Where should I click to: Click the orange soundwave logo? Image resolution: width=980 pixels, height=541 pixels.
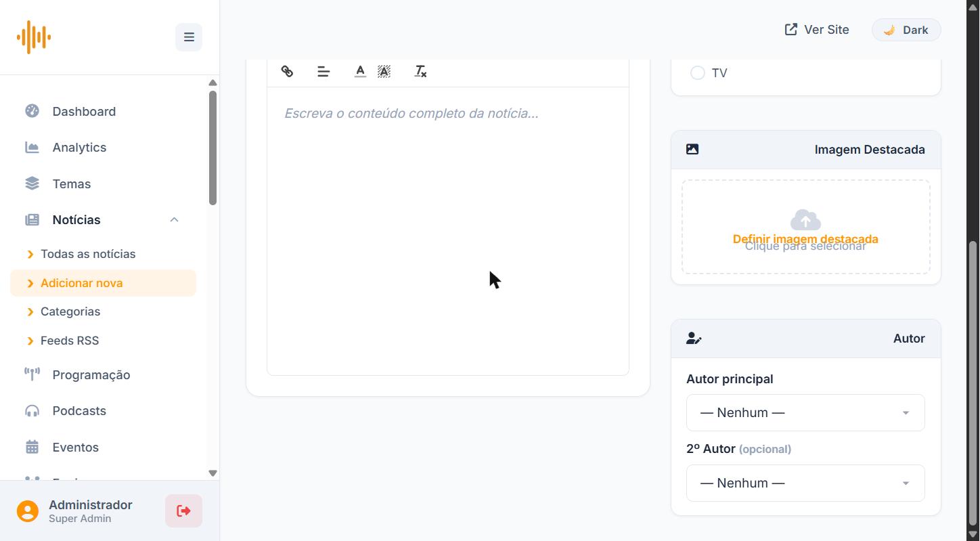pyautogui.click(x=34, y=37)
